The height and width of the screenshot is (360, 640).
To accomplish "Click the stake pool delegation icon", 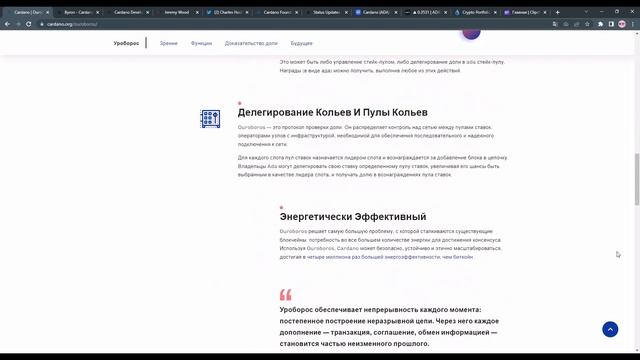I will point(210,119).
